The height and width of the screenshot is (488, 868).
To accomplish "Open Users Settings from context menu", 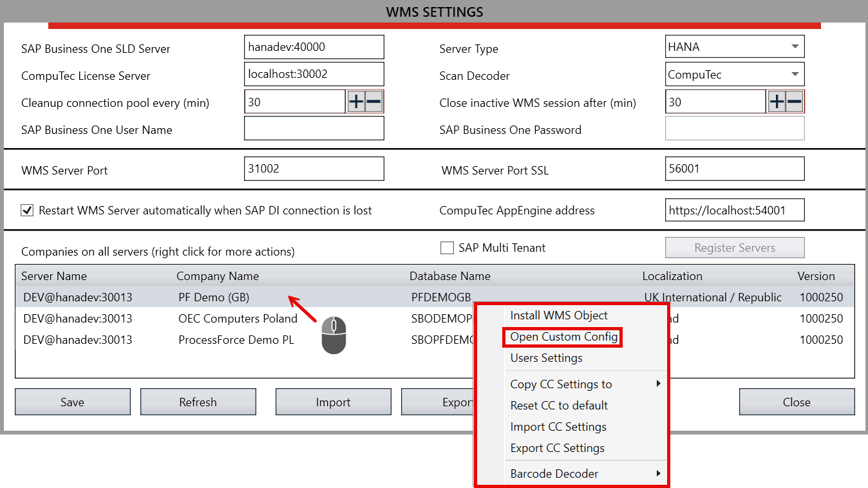I will tap(546, 358).
